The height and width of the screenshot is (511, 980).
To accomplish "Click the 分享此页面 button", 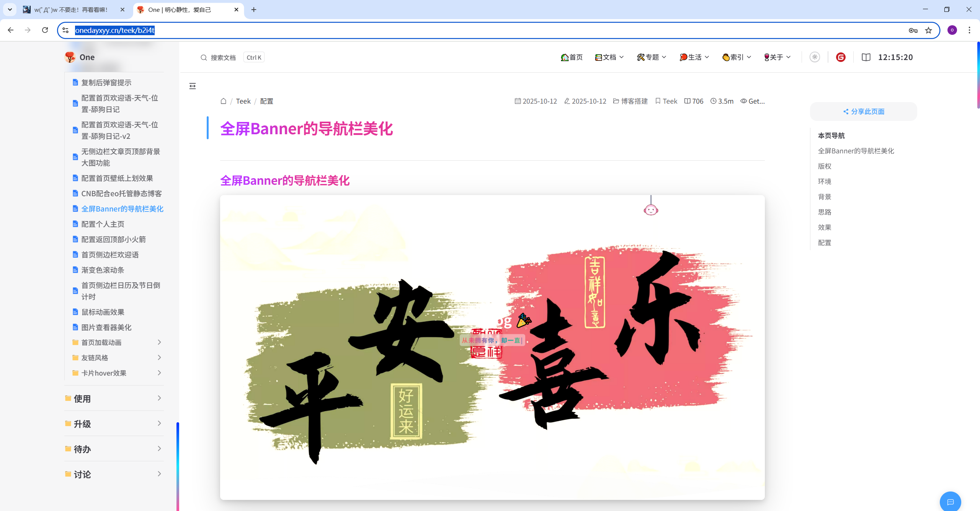I will [864, 112].
